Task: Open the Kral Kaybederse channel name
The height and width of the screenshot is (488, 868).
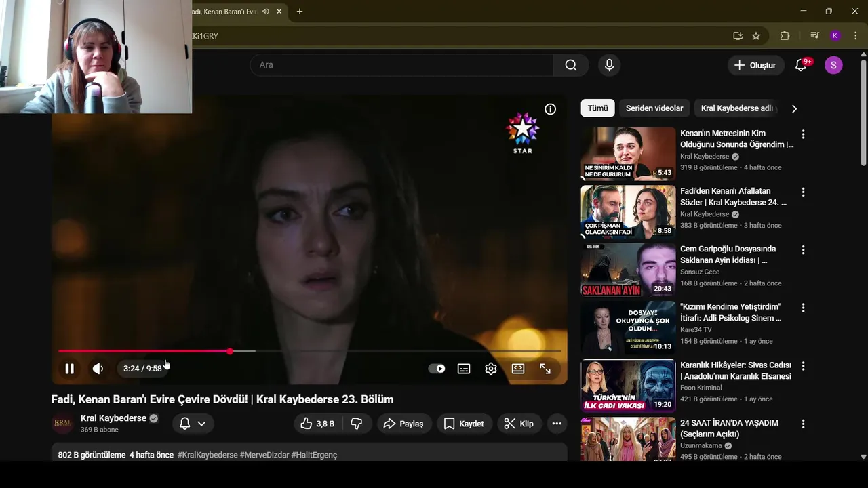Action: click(113, 418)
